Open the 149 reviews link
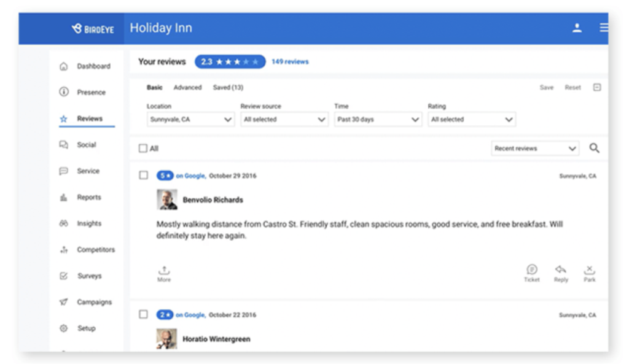Screen dimensions: 629x364 pos(290,62)
